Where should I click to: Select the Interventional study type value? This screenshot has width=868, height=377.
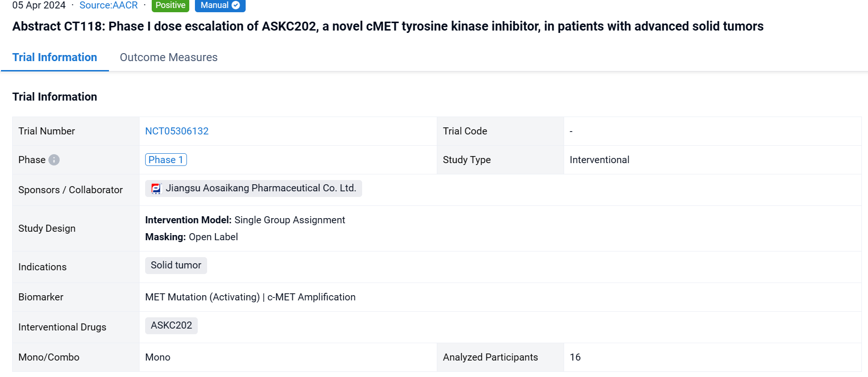coord(599,160)
